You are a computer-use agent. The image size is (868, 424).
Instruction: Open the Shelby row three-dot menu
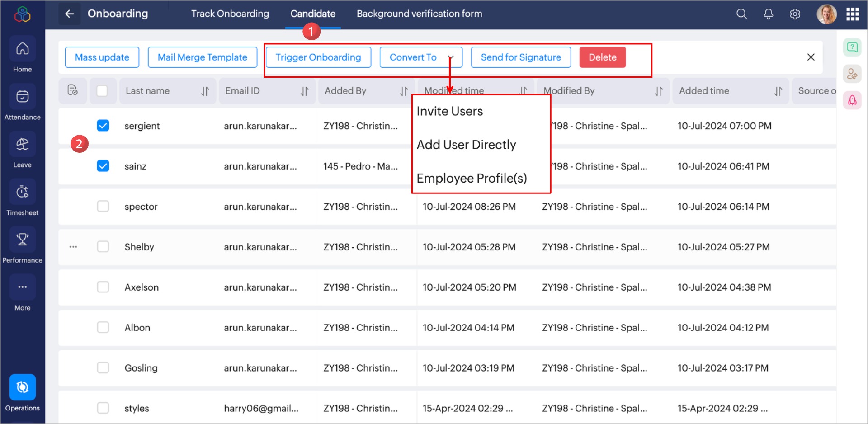click(73, 247)
